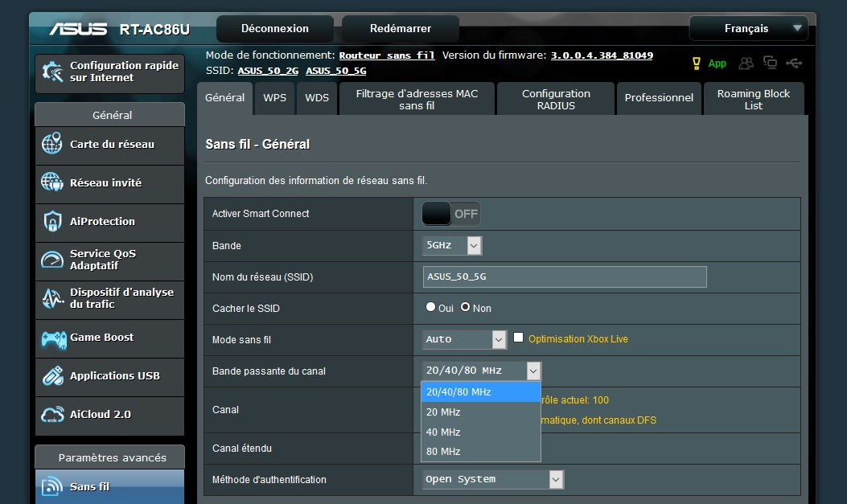Open the Configuration RADIUS tab
847x504 pixels.
[556, 98]
